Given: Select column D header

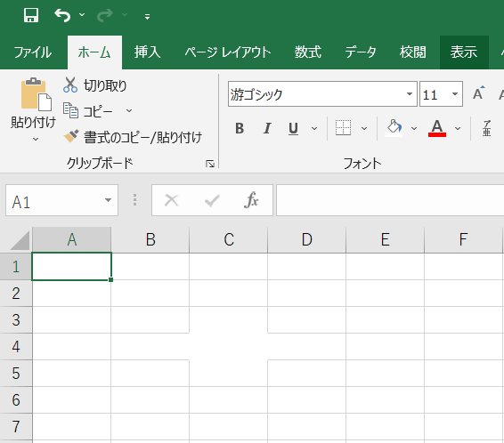Looking at the screenshot, I should pyautogui.click(x=306, y=239).
